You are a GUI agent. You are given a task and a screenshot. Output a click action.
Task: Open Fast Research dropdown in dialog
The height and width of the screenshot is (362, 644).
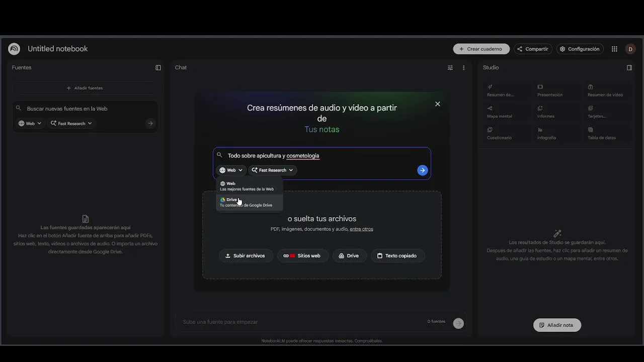[273, 170]
